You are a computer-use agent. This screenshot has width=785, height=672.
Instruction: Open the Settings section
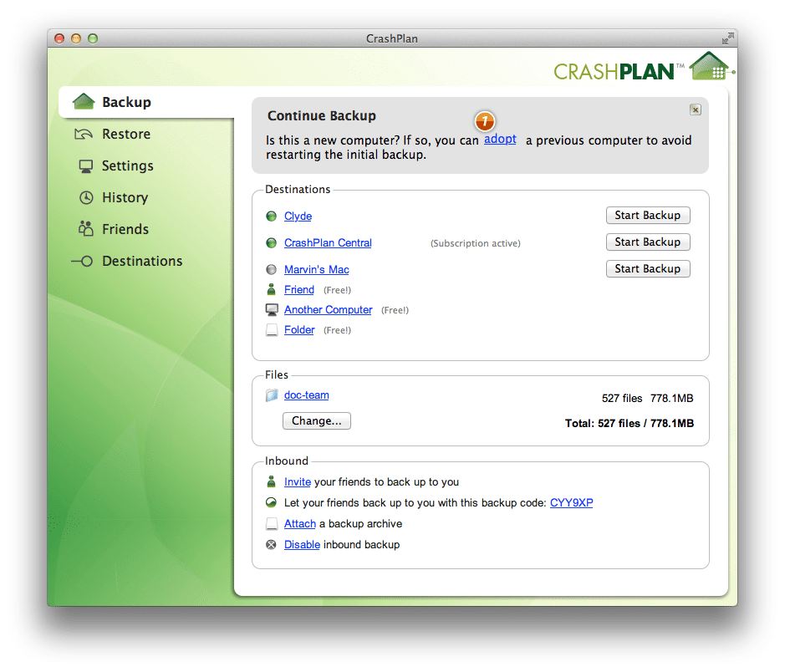[x=128, y=165]
